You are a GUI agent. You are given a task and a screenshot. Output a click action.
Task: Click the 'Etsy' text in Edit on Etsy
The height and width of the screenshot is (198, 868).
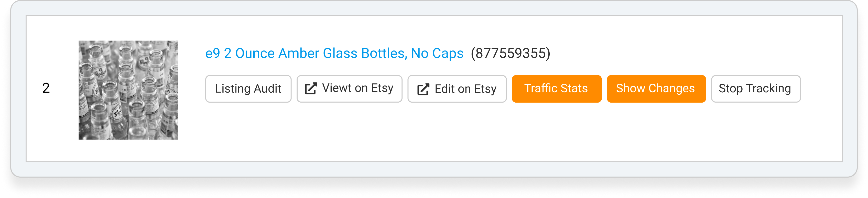coord(485,89)
